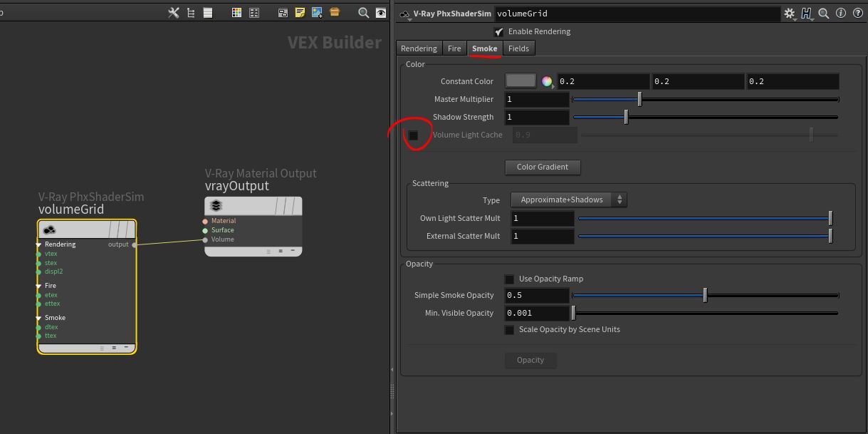Click the layers icon on the vrayOutput node
The height and width of the screenshot is (434, 868).
(216, 206)
